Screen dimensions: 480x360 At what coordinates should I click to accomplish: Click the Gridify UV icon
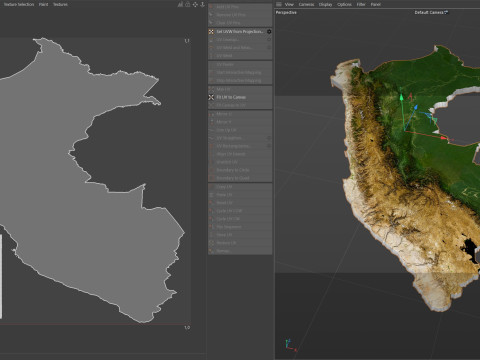click(x=211, y=162)
